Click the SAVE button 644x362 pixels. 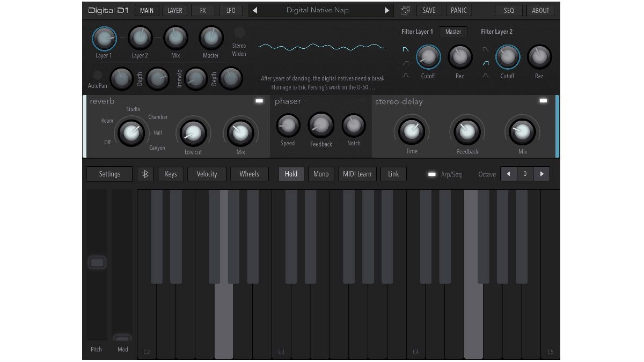point(429,10)
